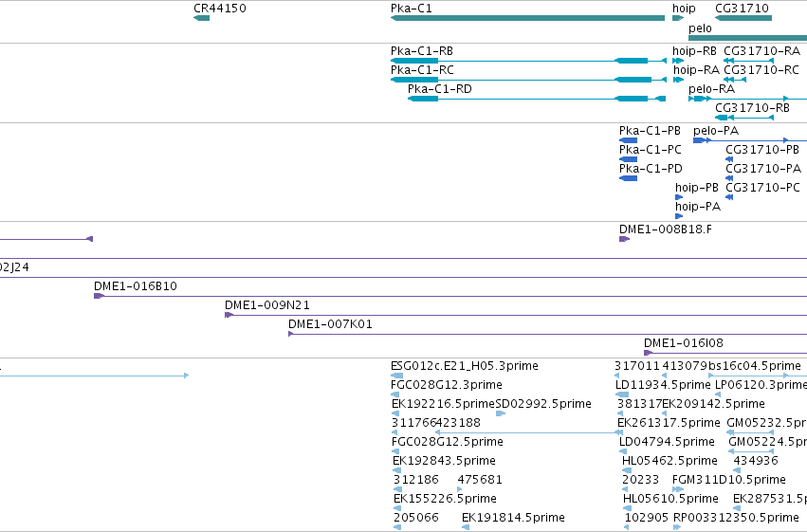807x532 pixels.
Task: Click EST LD04794.5prime
Action: [x=623, y=452]
